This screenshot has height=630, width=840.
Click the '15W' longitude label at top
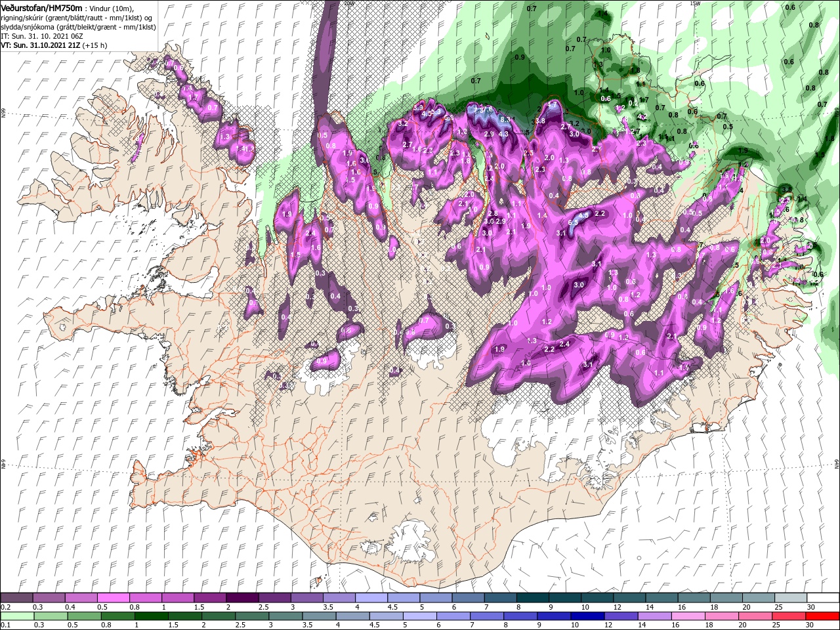pyautogui.click(x=695, y=3)
